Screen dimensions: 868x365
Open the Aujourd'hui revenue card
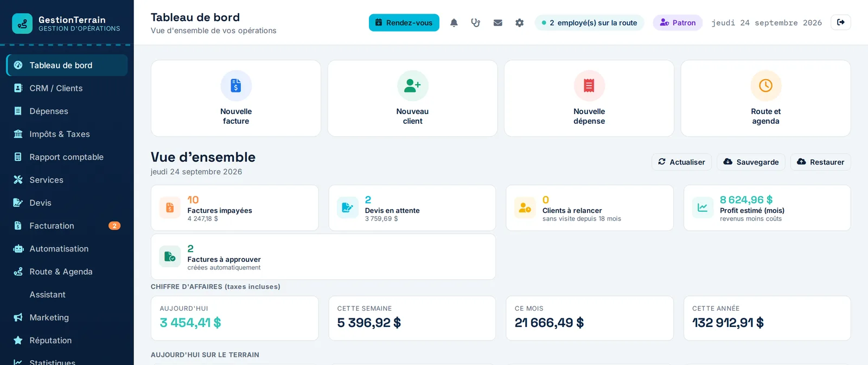(234, 318)
